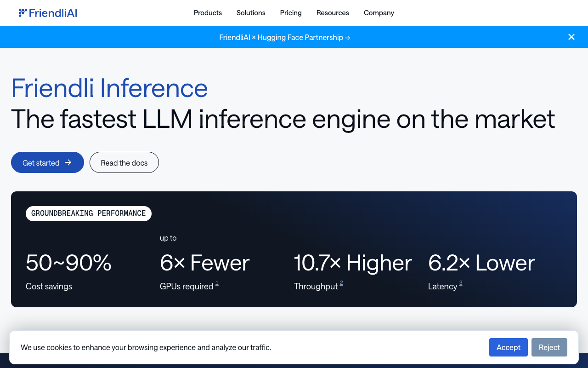The image size is (588, 368).
Task: Click the arrow icon in Get started
Action: click(x=68, y=162)
